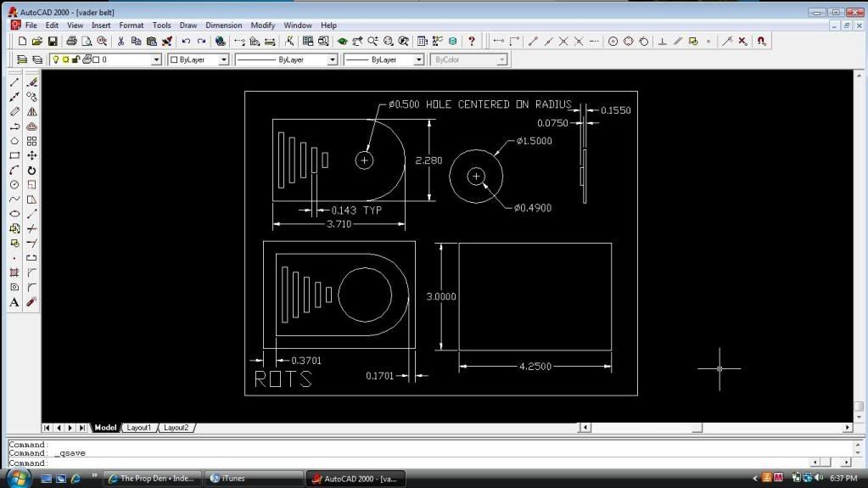The width and height of the screenshot is (868, 488).
Task: Select the Move tool
Action: point(32,155)
